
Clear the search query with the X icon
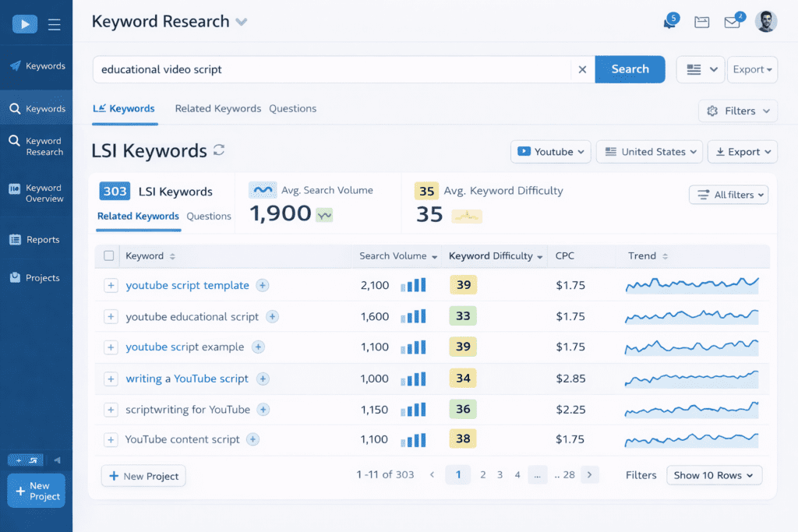582,69
